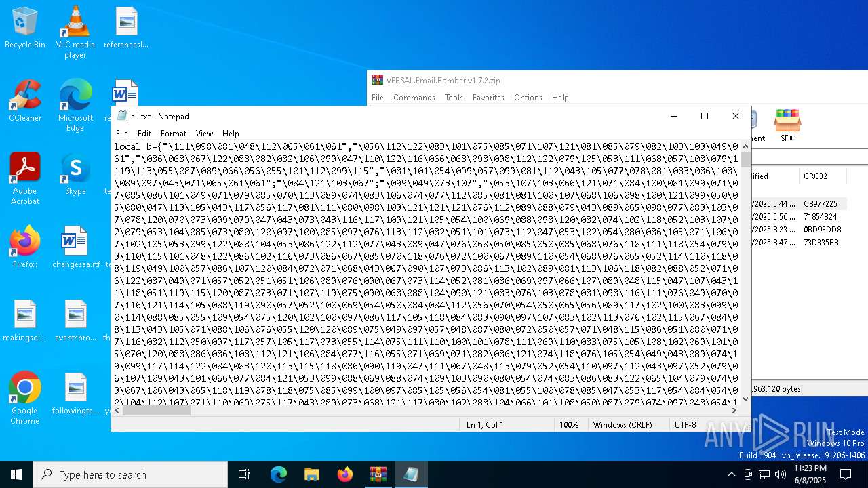Open network settings tray icon
The image size is (868, 488).
pyautogui.click(x=764, y=474)
